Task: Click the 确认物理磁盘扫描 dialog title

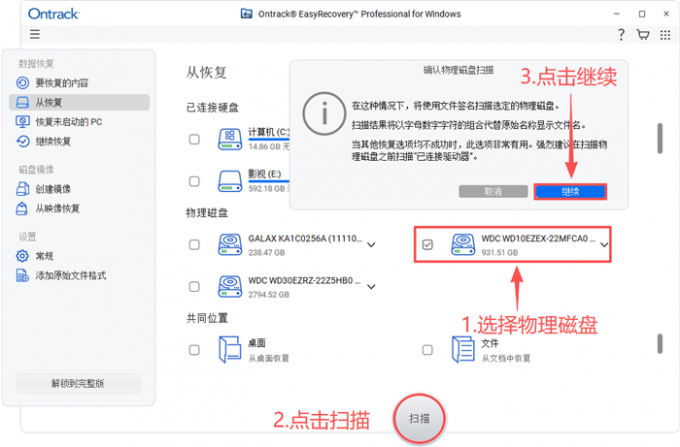Action: tap(458, 70)
